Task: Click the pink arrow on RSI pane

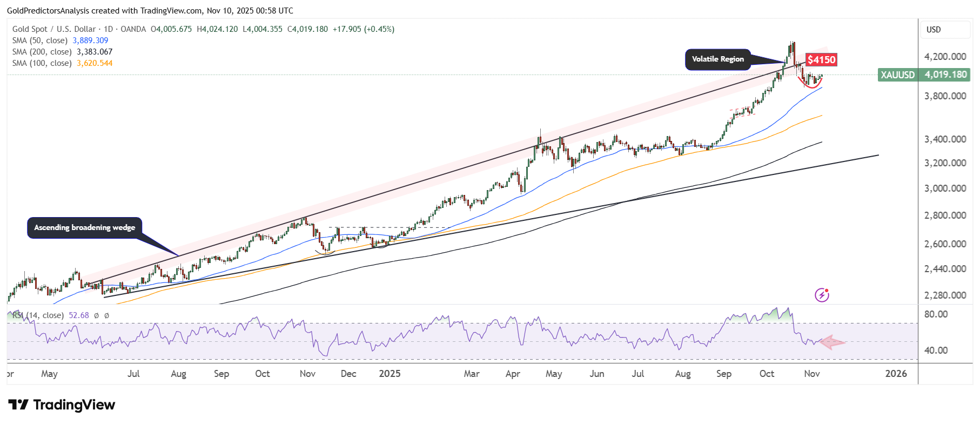Action: coord(832,342)
